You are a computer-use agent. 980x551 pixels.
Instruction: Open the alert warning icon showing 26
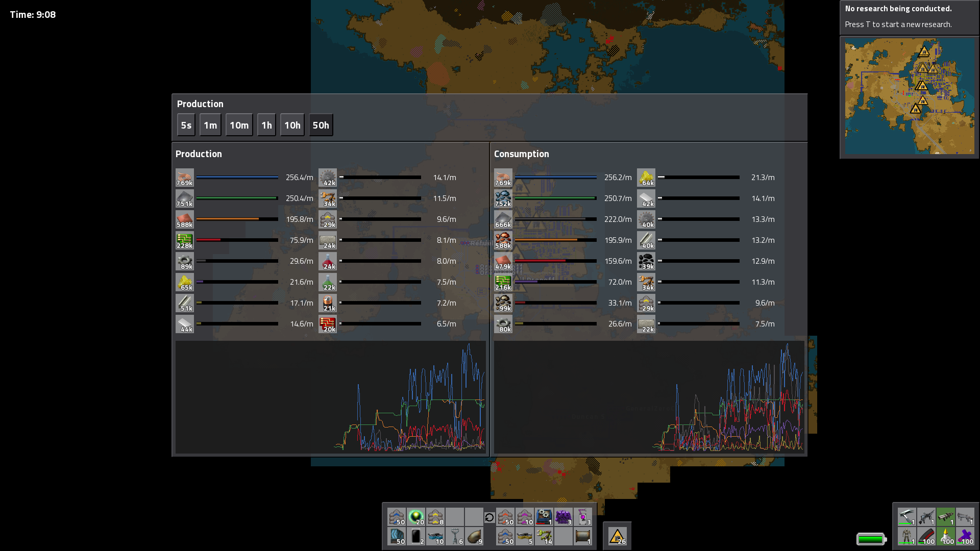[x=617, y=536]
